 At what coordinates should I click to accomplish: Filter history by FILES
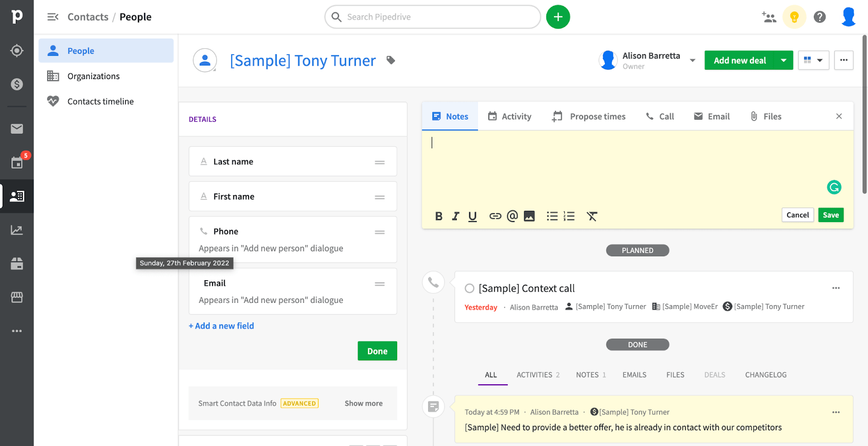click(x=675, y=374)
